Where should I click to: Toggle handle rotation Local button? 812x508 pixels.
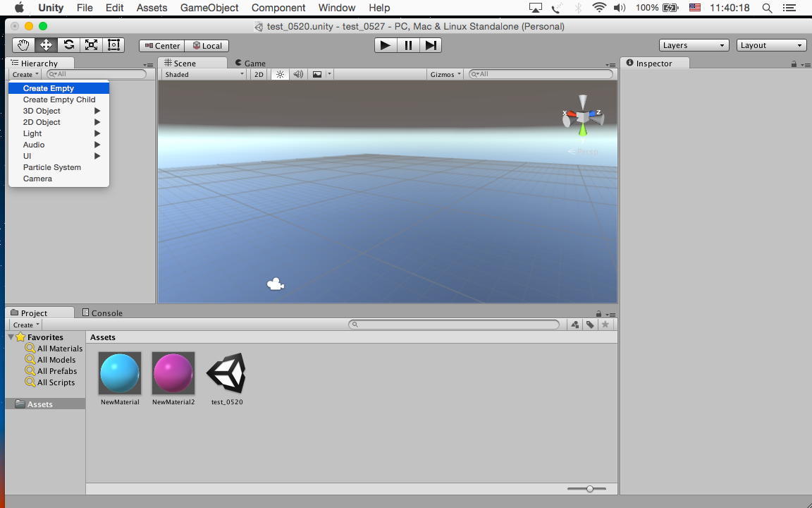coord(207,46)
